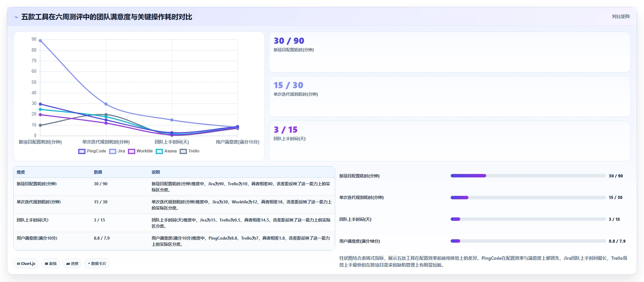The width and height of the screenshot is (644, 282).
Task: Click the 表格 tag chip
Action: click(51, 264)
